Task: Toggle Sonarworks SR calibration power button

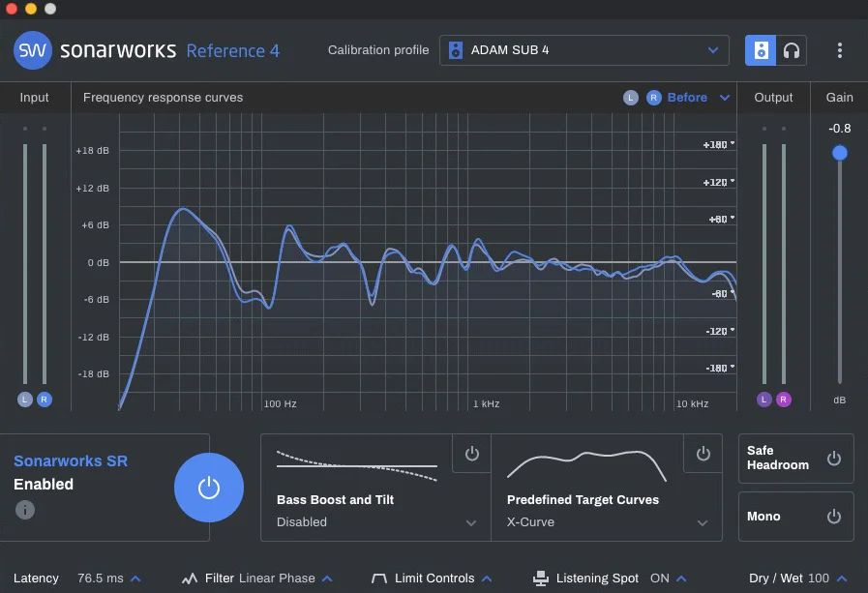Action: (209, 488)
